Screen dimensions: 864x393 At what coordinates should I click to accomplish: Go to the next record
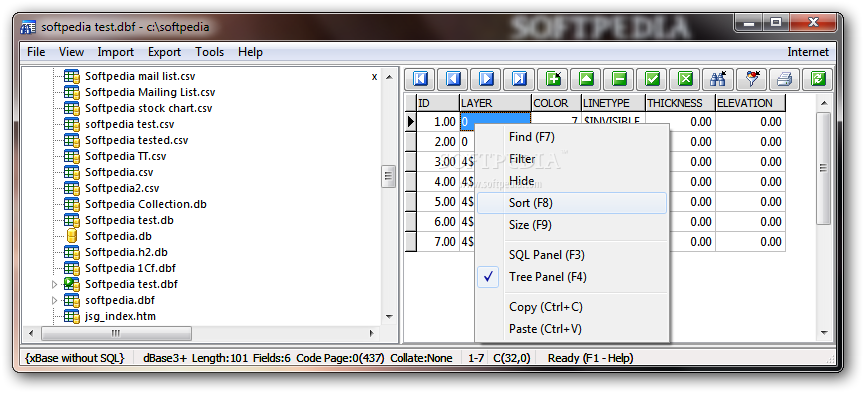[x=486, y=79]
